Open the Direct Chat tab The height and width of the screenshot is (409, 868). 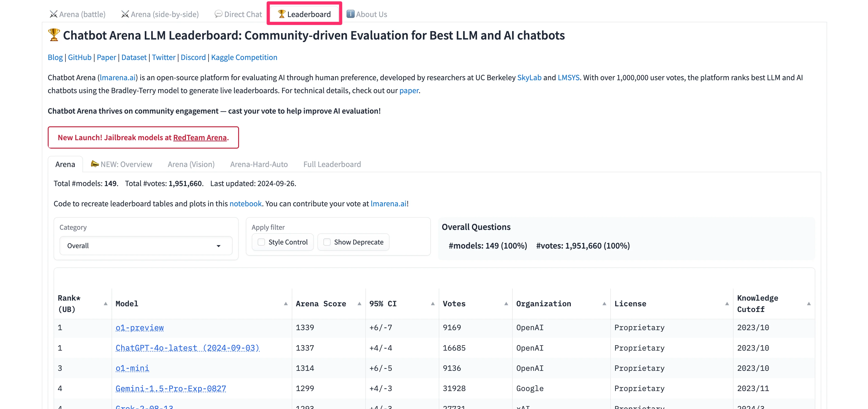click(238, 14)
